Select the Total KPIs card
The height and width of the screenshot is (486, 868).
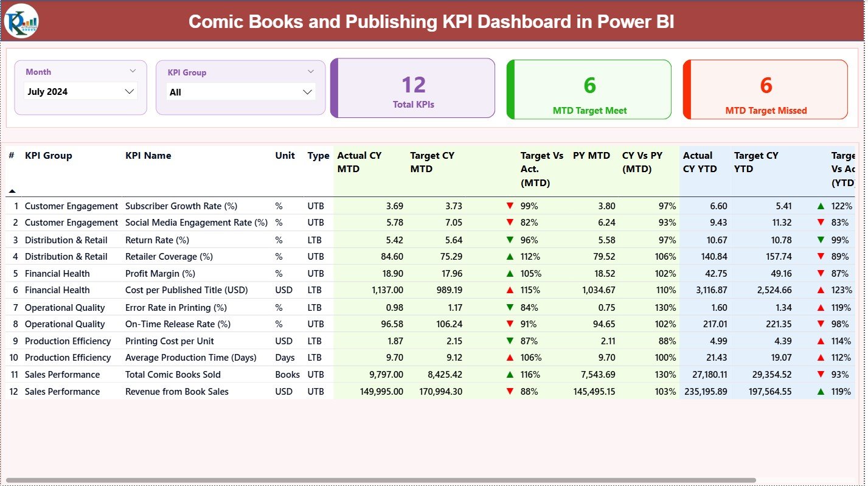point(413,89)
